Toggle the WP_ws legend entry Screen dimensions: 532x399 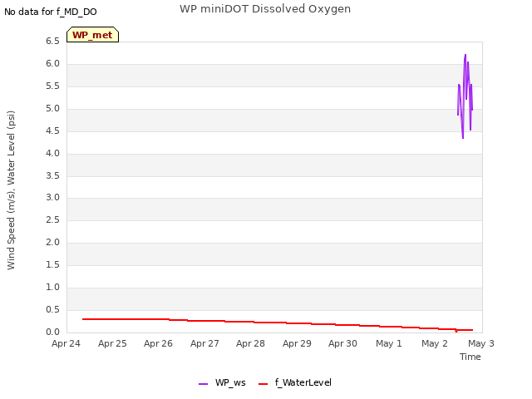pos(222,382)
